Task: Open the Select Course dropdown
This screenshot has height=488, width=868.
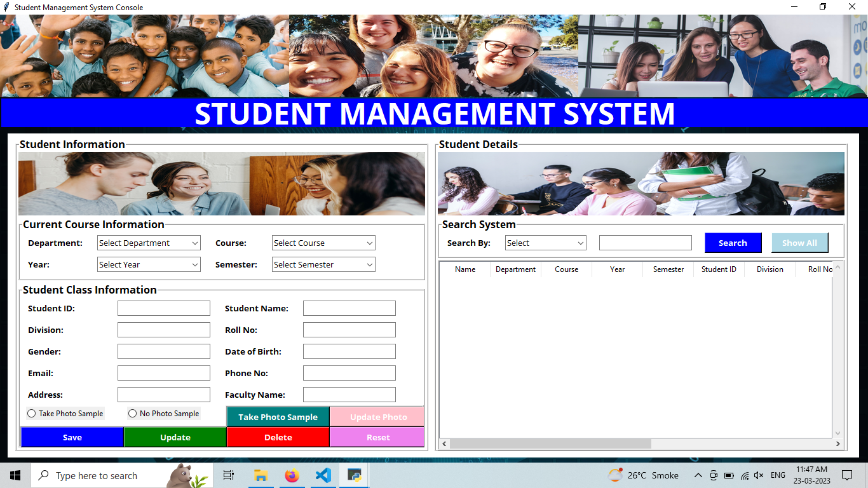Action: 323,243
